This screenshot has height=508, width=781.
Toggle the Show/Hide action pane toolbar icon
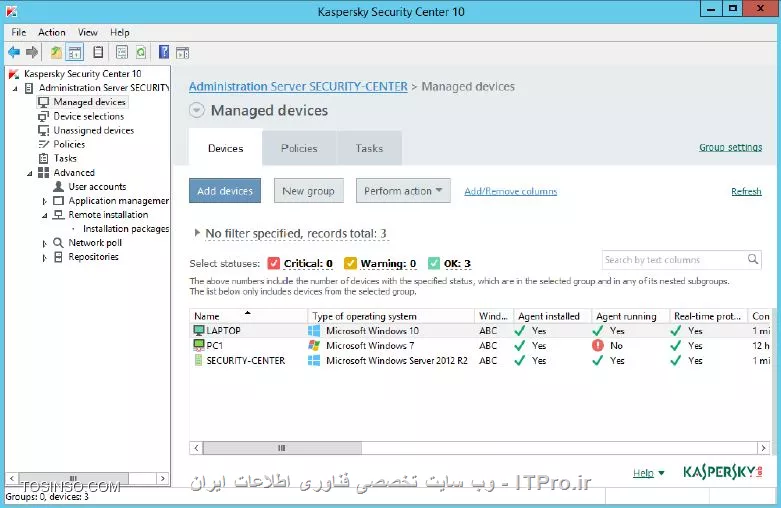pyautogui.click(x=183, y=52)
